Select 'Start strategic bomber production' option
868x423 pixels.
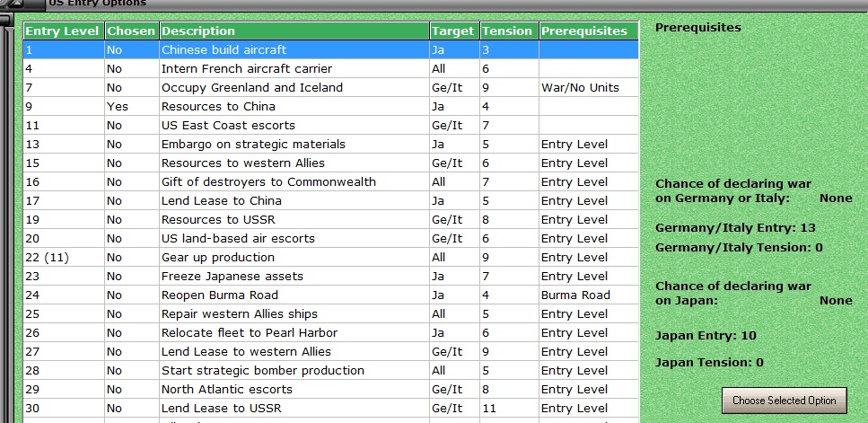coord(331,370)
